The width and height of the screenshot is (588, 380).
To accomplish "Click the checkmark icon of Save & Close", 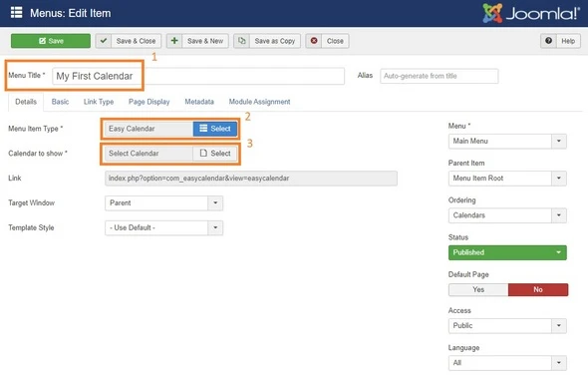I will pos(104,41).
